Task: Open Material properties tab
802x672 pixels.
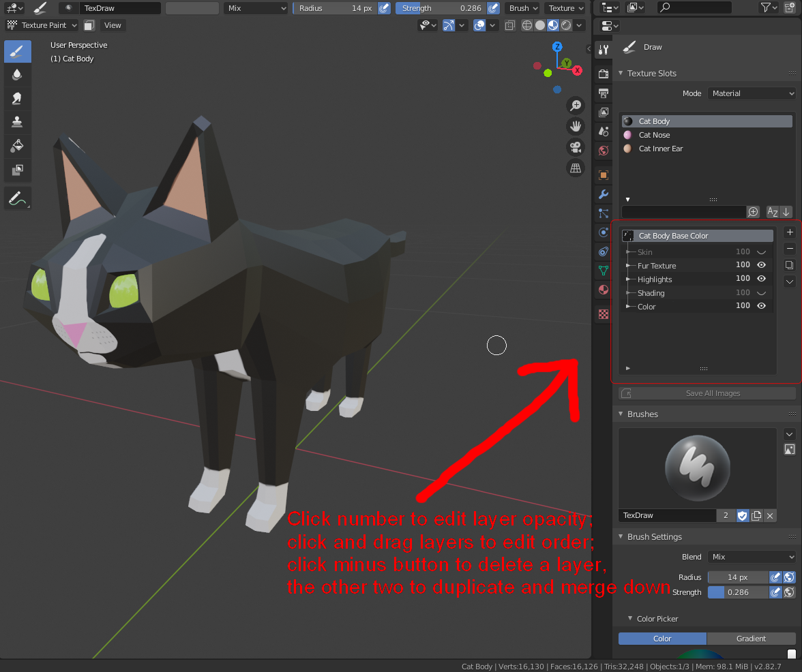Action: point(604,290)
